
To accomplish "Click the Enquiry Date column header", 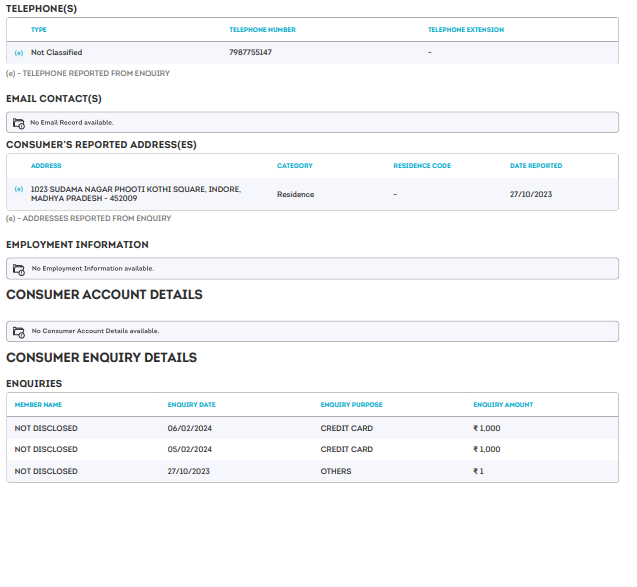I will tap(191, 405).
